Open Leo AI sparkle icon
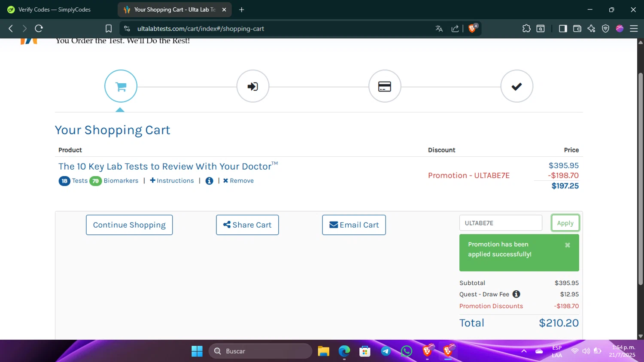 pyautogui.click(x=591, y=28)
